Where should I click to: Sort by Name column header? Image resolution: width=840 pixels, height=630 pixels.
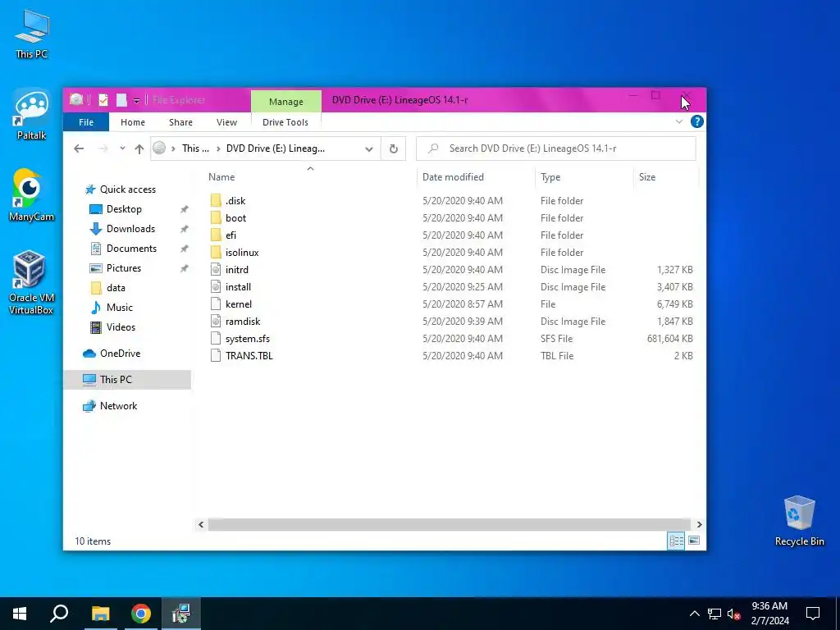tap(221, 177)
